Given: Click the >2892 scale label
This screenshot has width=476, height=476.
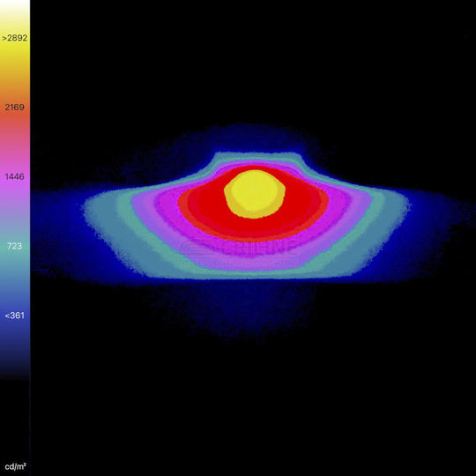Looking at the screenshot, I should pos(15,38).
